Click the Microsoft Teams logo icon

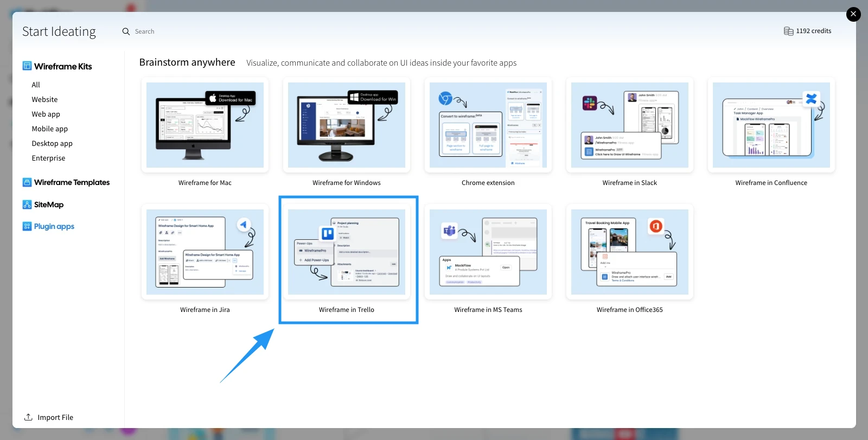[x=449, y=231]
